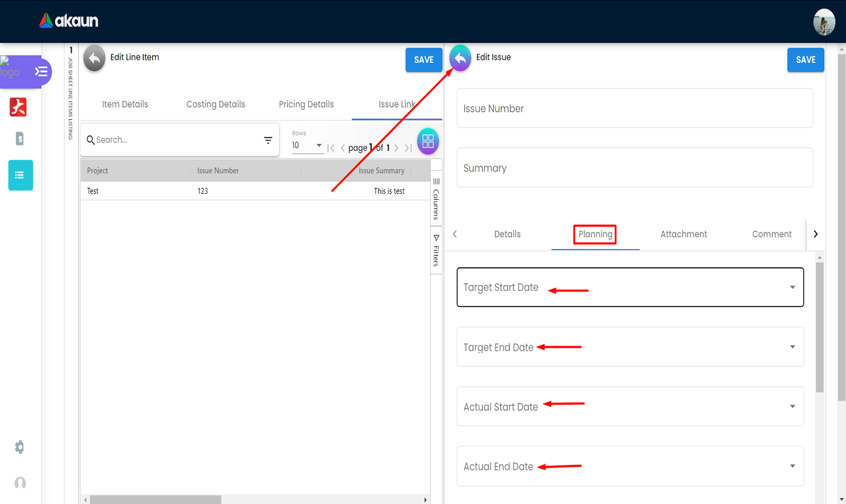Click the Edit Issue back arrow icon
Image resolution: width=846 pixels, height=504 pixels.
pyautogui.click(x=460, y=58)
